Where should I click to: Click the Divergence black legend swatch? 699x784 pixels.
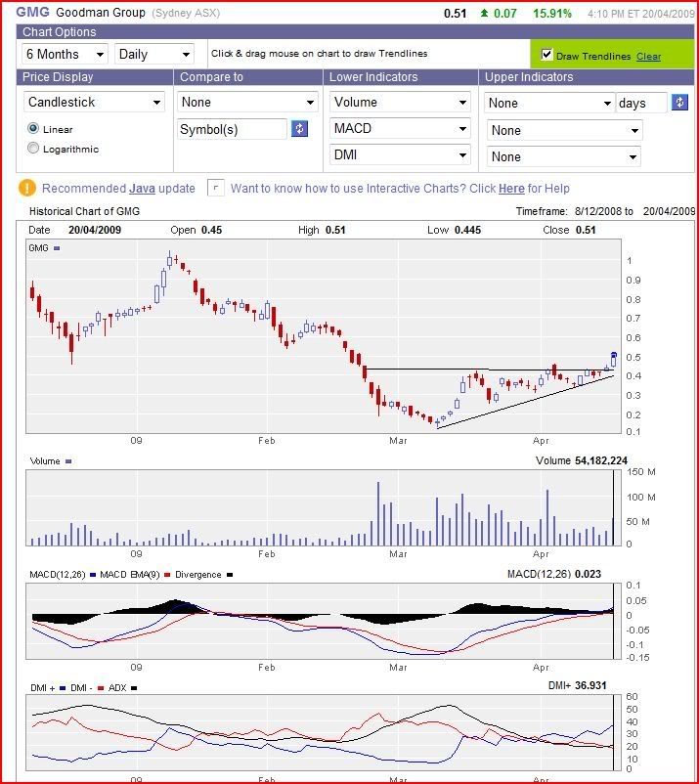point(230,575)
